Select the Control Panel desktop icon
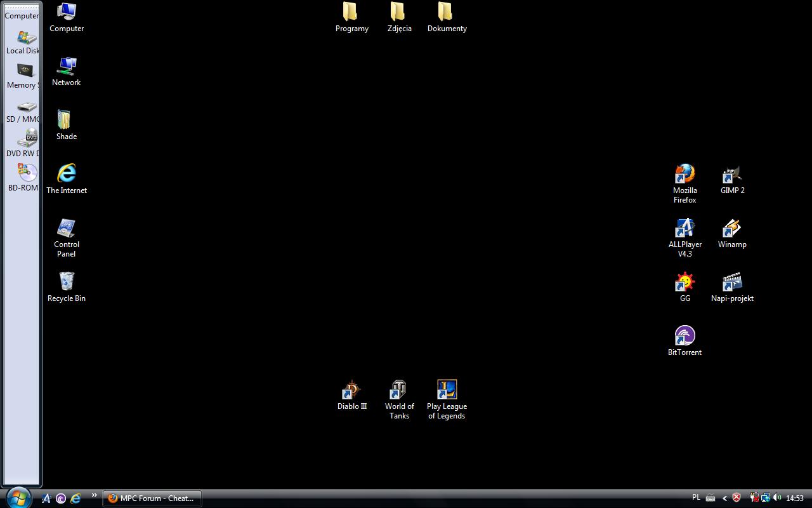This screenshot has height=508, width=812. click(x=67, y=238)
